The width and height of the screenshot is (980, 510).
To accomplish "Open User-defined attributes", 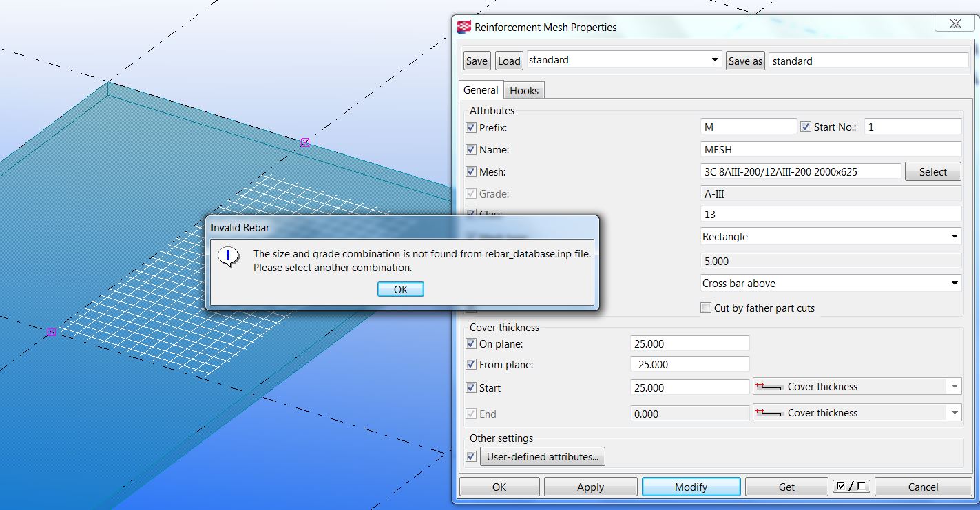I will pos(543,456).
